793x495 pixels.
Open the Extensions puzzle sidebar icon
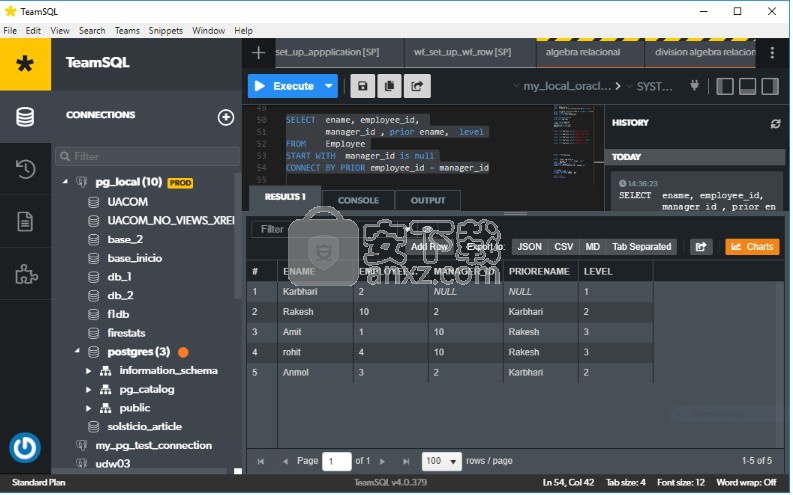26,275
